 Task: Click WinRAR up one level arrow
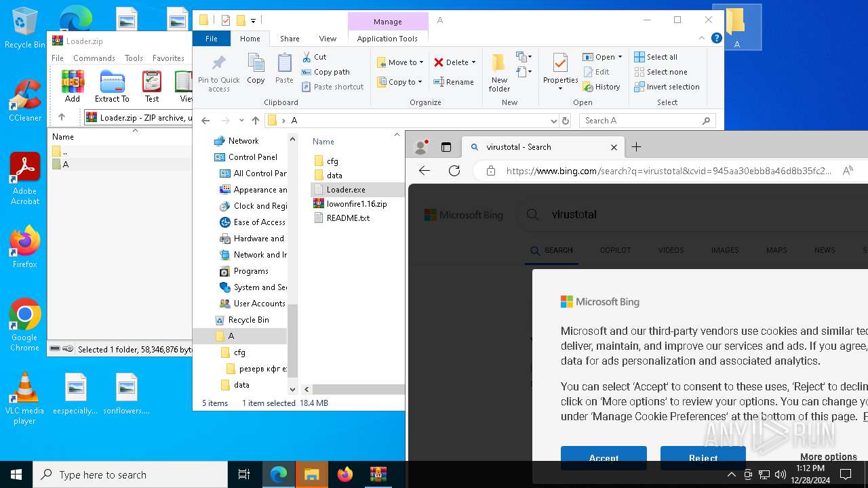coord(62,117)
